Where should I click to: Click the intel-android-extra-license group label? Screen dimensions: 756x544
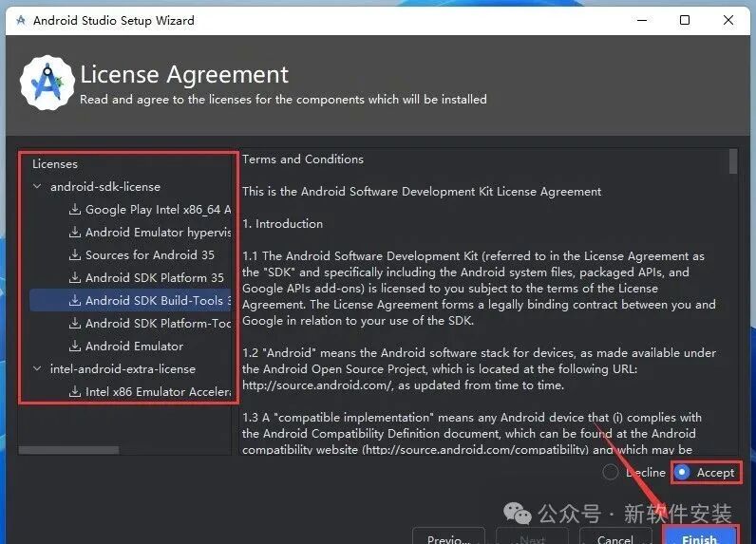(x=123, y=368)
